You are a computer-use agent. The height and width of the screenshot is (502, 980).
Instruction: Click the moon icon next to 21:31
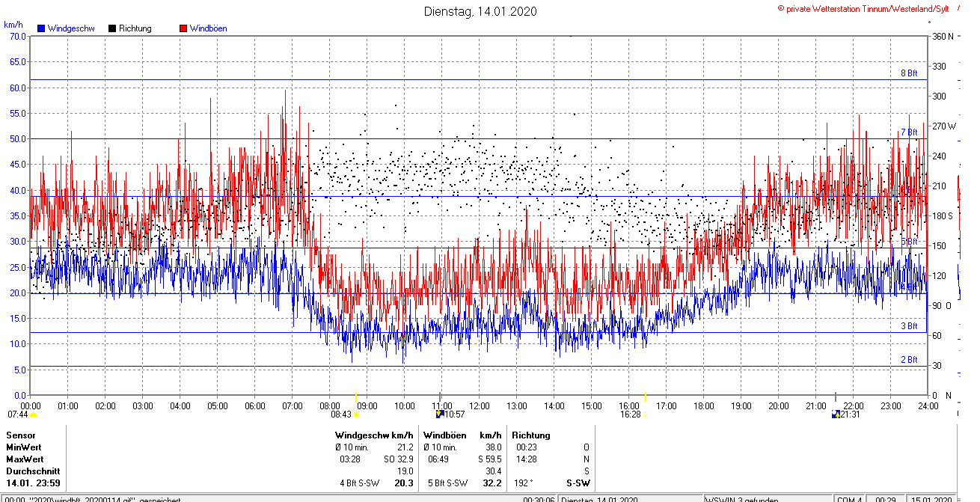point(836,414)
